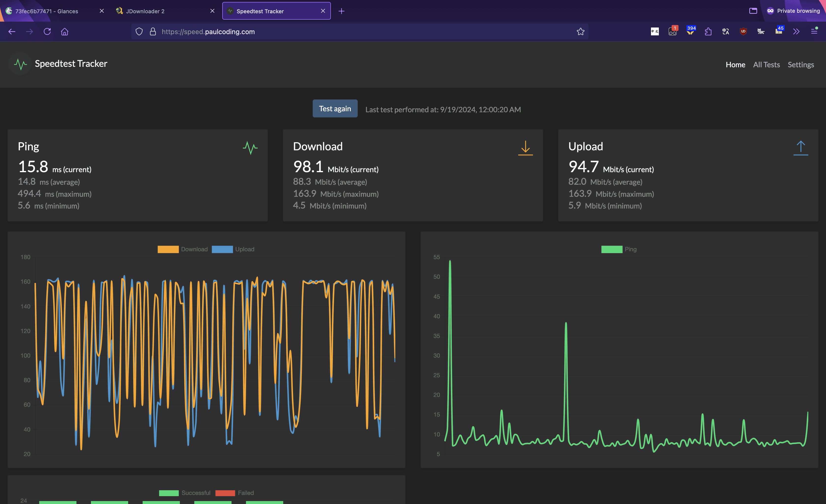Click the browser forward arrow
The width and height of the screenshot is (826, 504).
pyautogui.click(x=29, y=31)
